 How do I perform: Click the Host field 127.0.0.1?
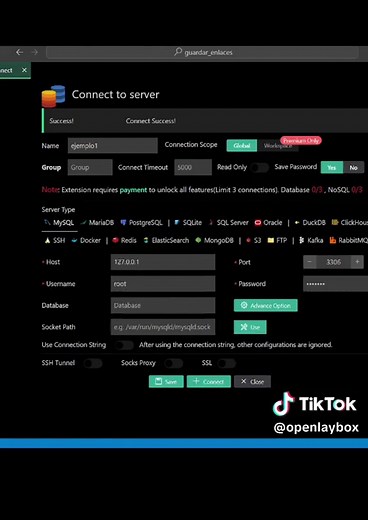(163, 262)
